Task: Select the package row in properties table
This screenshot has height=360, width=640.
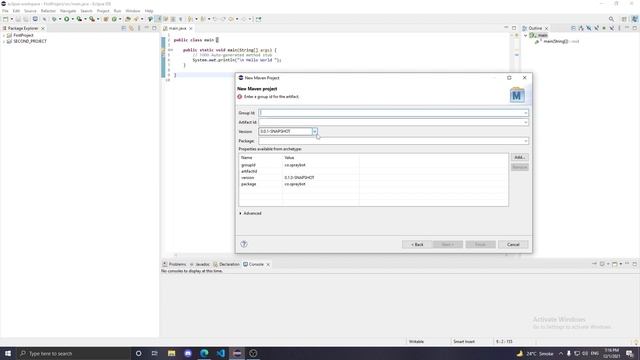Action: tap(373, 184)
